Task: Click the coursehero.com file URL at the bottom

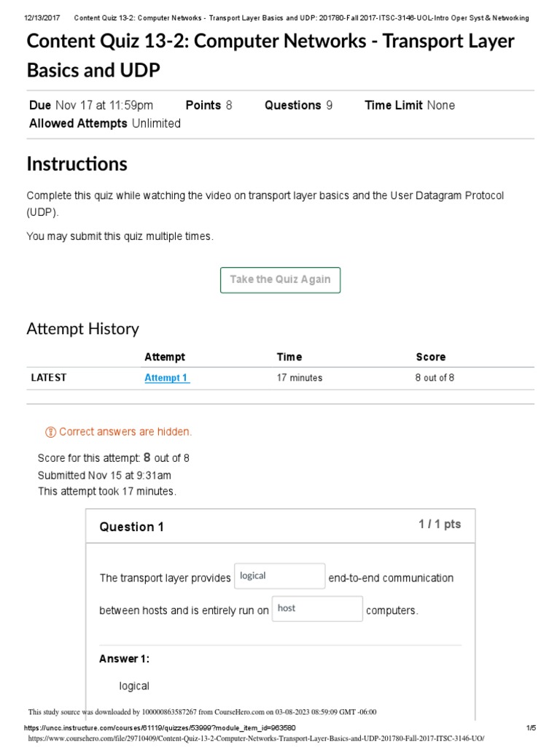Action: coord(255,738)
